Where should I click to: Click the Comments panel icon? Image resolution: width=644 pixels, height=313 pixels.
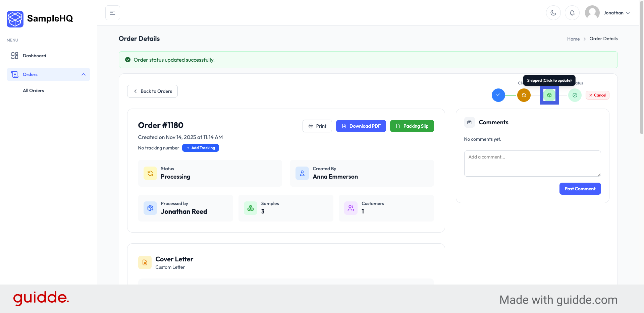(x=470, y=122)
